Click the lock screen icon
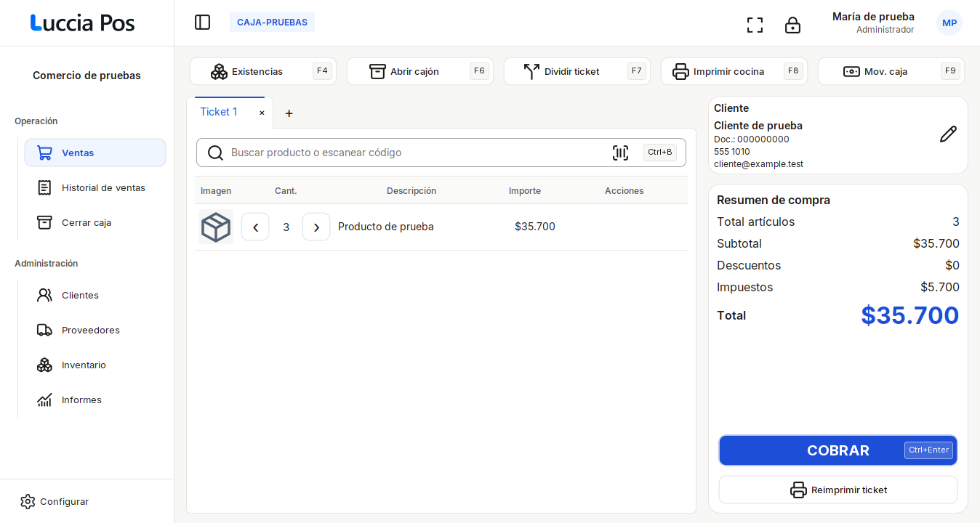Screen dimensions: 980x523 [x=792, y=25]
